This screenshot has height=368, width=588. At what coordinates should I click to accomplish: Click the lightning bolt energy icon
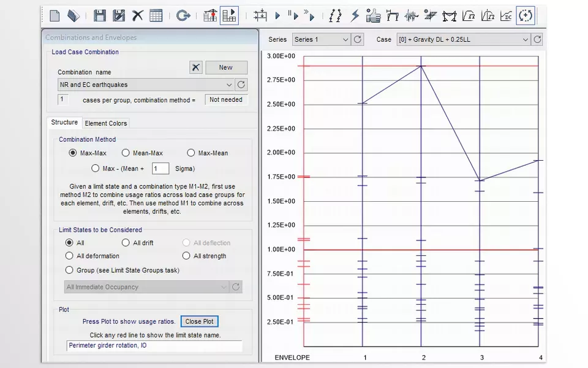click(x=355, y=16)
